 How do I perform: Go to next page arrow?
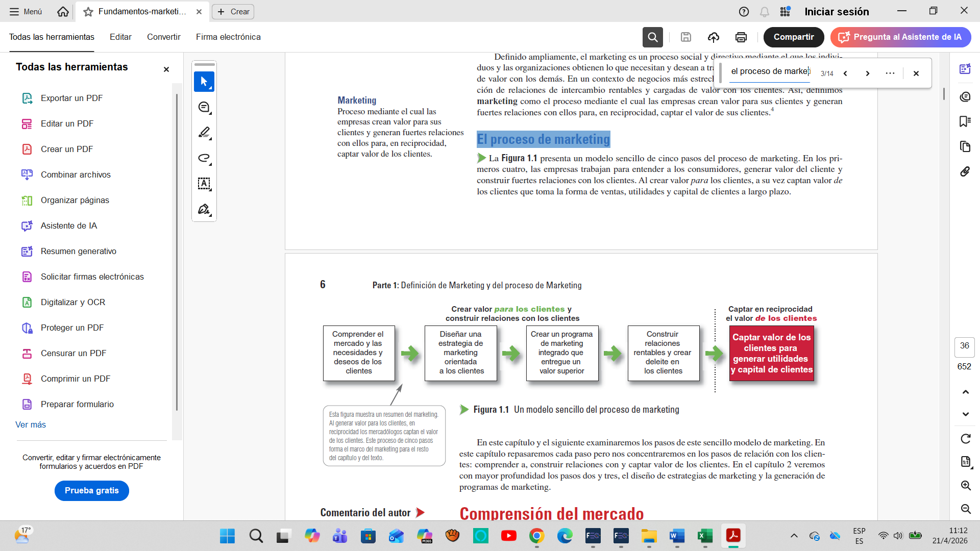point(966,414)
